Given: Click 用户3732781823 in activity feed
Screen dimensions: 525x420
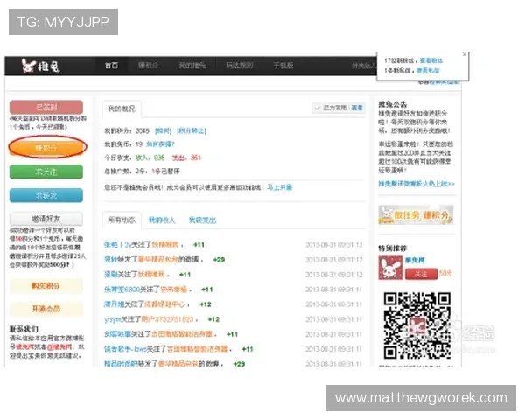Looking at the screenshot, I should 168,319.
